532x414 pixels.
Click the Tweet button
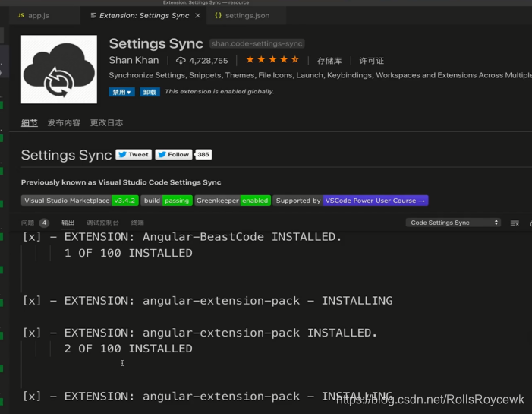click(x=134, y=154)
